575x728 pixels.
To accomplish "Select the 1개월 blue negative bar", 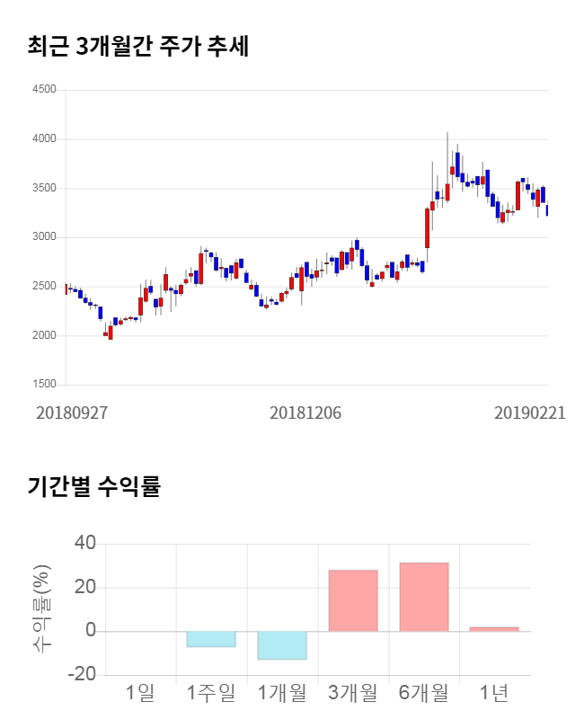I will point(282,645).
